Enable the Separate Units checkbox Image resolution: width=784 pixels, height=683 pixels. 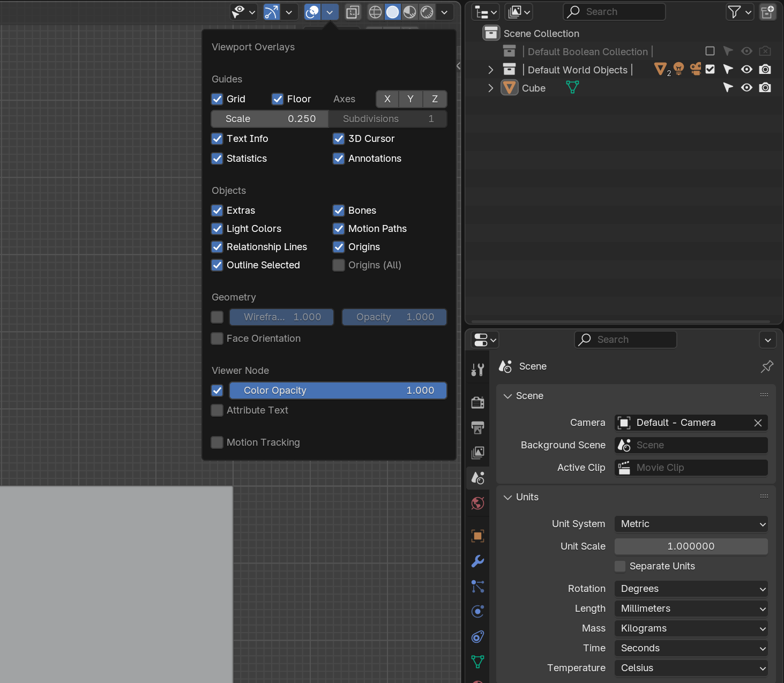pyautogui.click(x=620, y=566)
